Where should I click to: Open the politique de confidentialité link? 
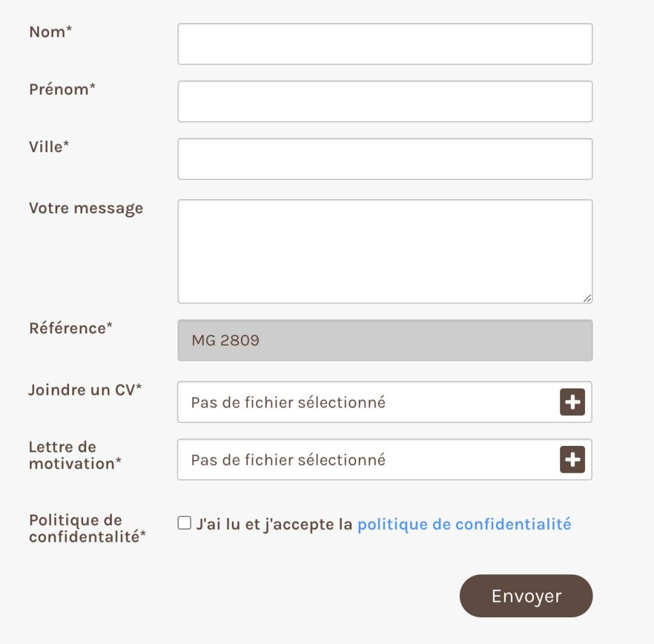(x=464, y=525)
